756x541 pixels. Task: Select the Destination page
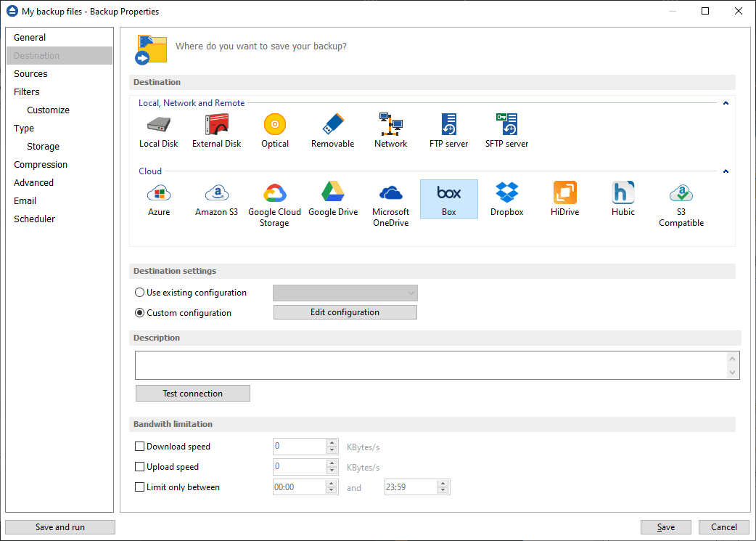(x=59, y=55)
